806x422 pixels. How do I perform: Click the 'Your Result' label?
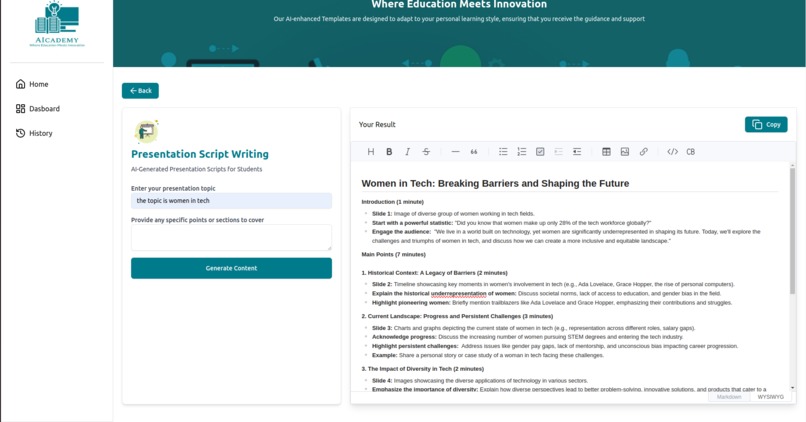click(377, 124)
